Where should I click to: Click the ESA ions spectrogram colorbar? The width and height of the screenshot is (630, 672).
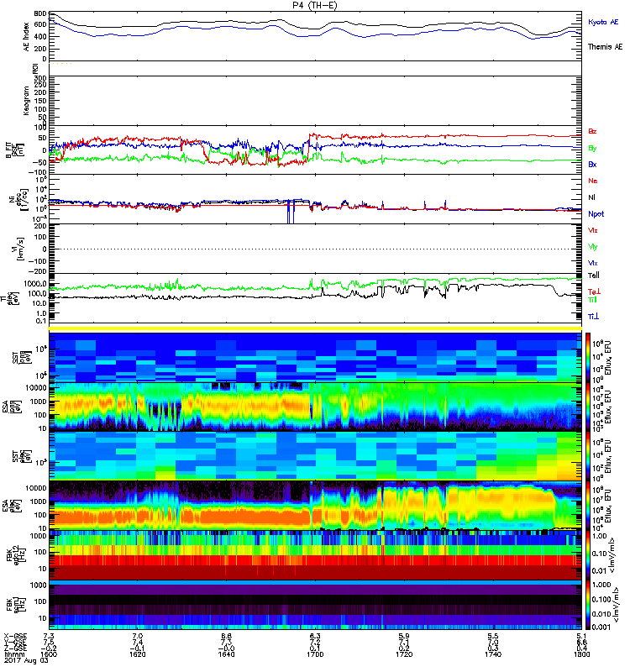coord(587,407)
